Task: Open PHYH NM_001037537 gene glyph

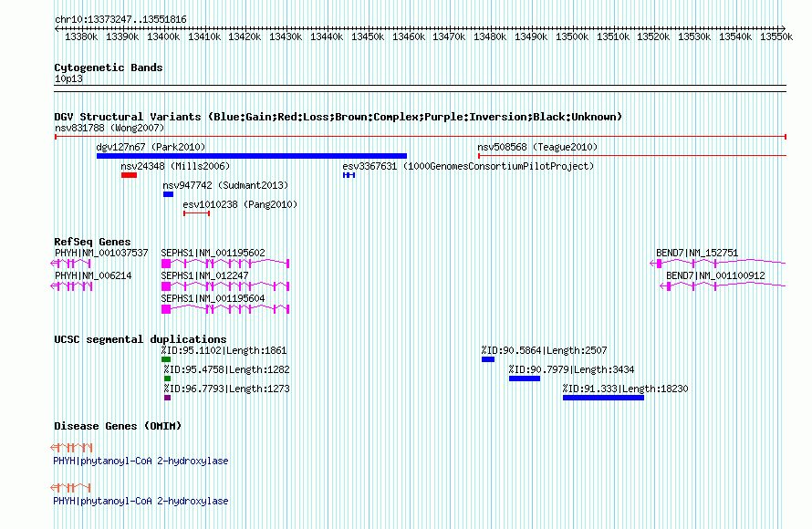Action: (x=71, y=264)
